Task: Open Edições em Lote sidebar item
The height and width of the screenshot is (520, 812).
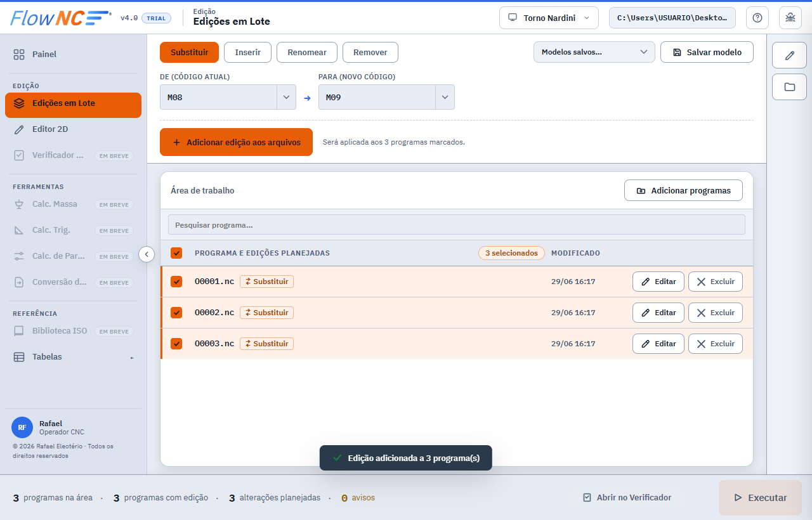Action: pyautogui.click(x=73, y=105)
